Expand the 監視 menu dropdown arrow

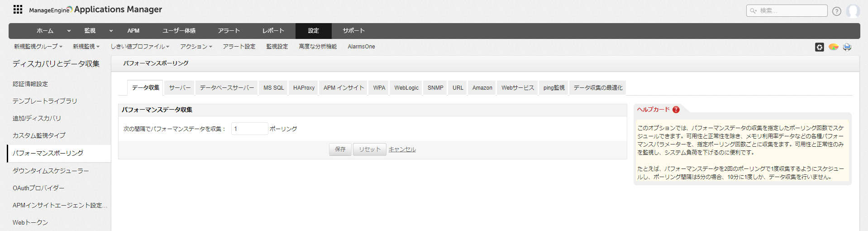click(x=111, y=31)
